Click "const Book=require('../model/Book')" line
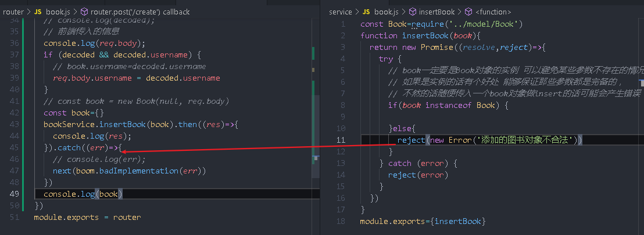Viewport: 644px width, 235px height. (x=441, y=24)
